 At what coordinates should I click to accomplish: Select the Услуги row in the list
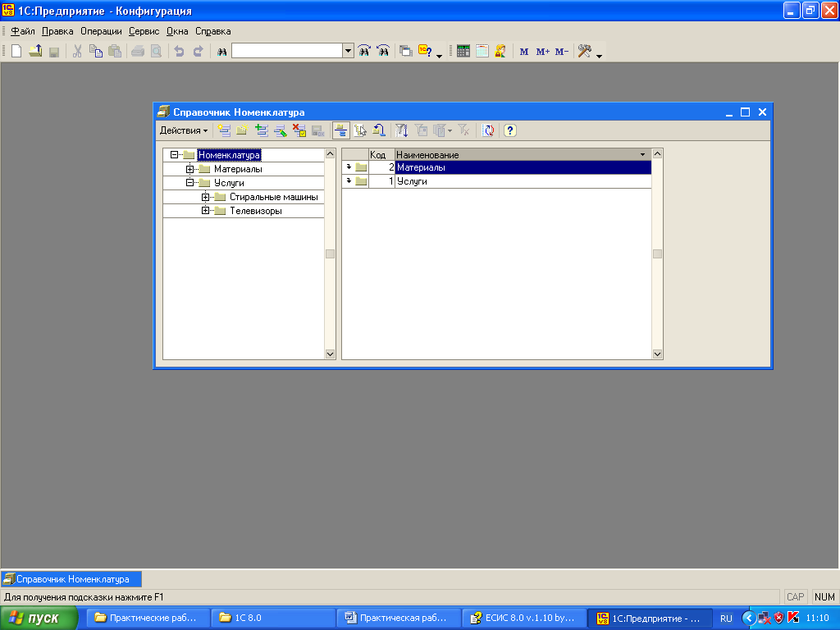[496, 181]
